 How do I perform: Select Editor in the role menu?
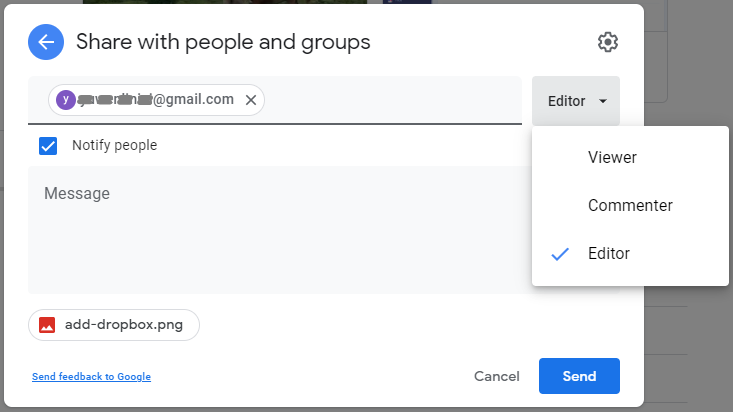[609, 254]
